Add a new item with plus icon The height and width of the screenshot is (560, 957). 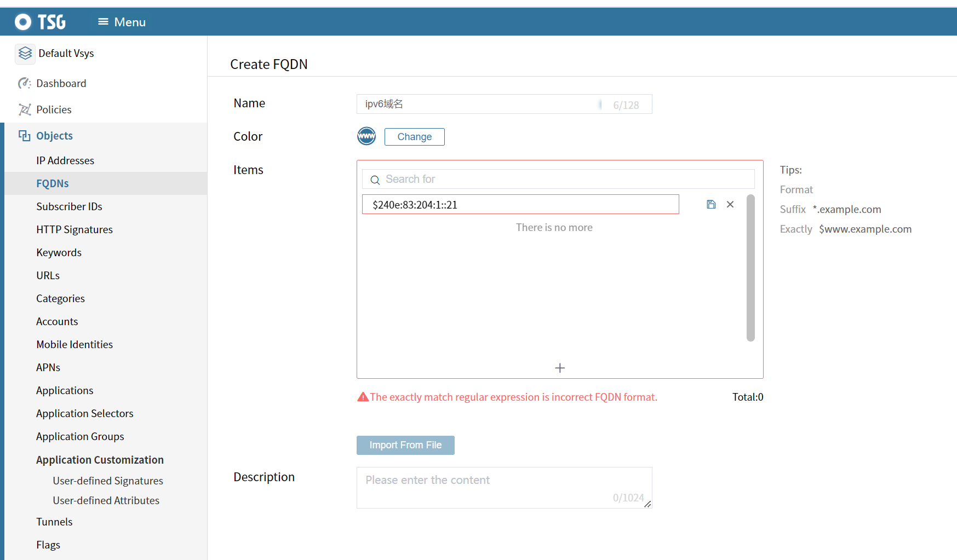pos(560,368)
